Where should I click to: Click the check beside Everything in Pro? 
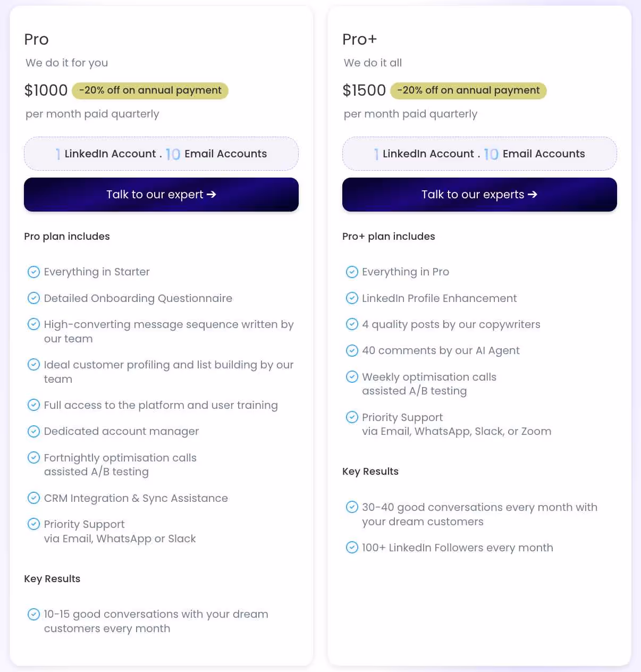(x=352, y=272)
